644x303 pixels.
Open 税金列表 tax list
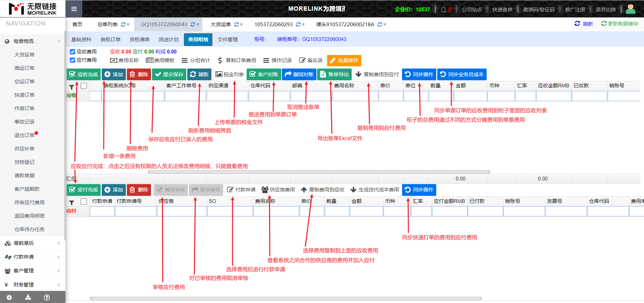point(230,74)
